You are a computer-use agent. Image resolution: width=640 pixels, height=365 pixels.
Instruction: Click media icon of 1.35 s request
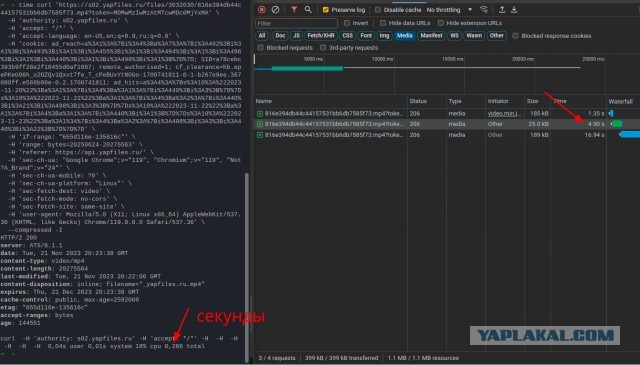point(260,114)
